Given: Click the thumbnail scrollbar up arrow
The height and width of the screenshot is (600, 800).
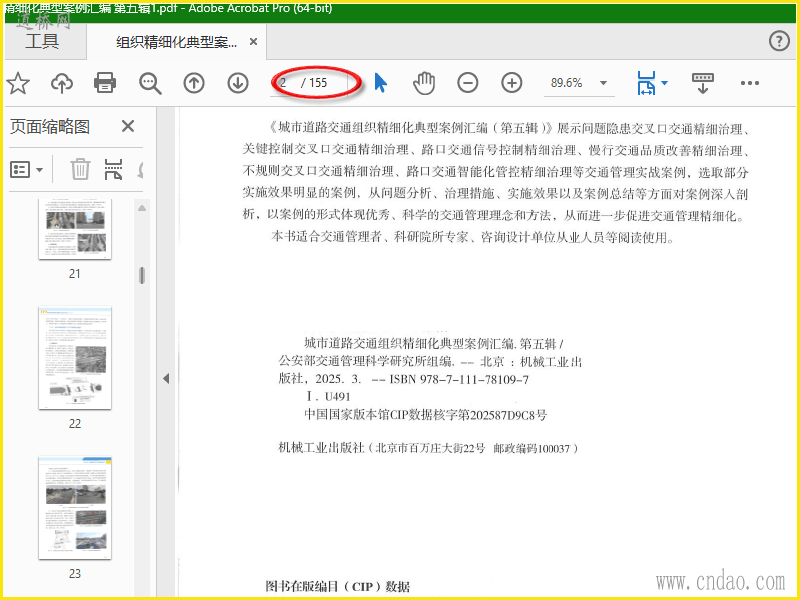Looking at the screenshot, I should coord(142,208).
